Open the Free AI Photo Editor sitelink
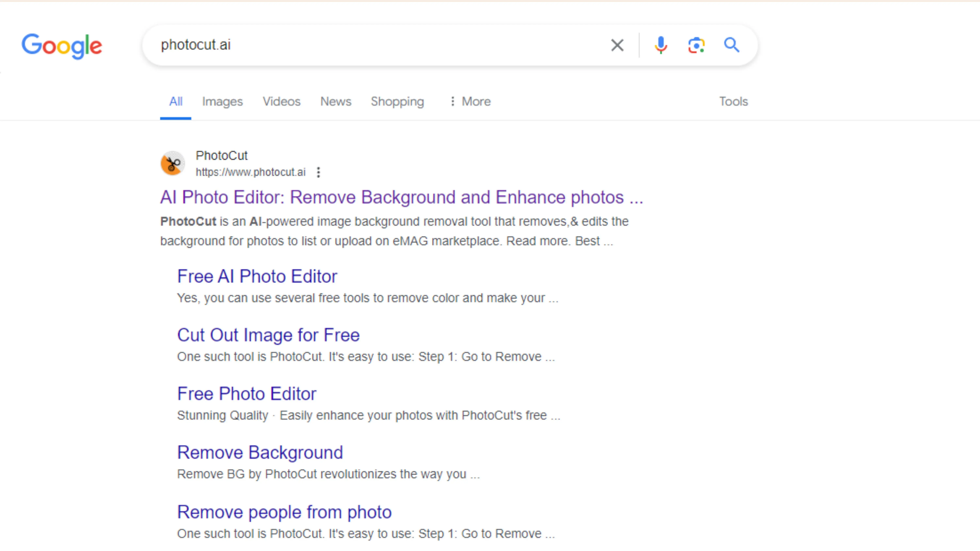This screenshot has width=980, height=551. tap(257, 276)
